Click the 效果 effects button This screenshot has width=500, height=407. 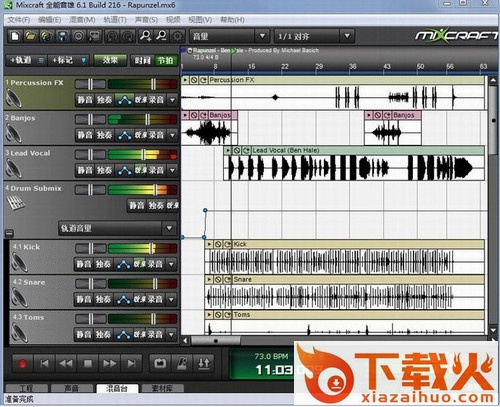pos(110,60)
